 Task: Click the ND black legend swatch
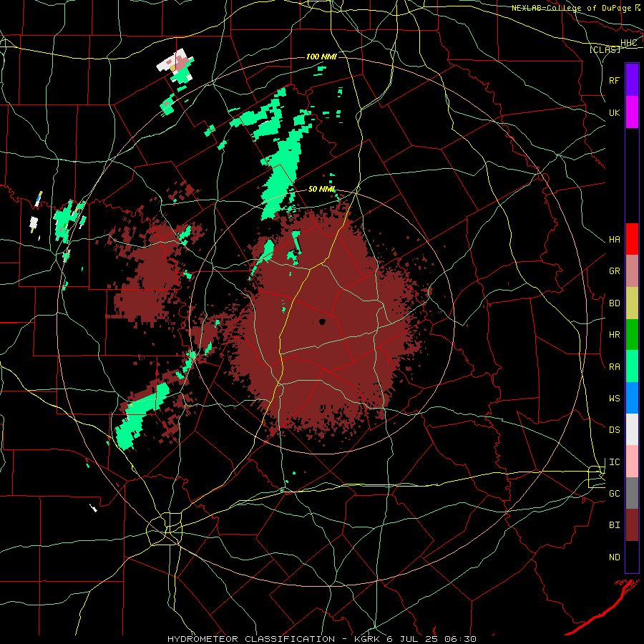(632, 557)
